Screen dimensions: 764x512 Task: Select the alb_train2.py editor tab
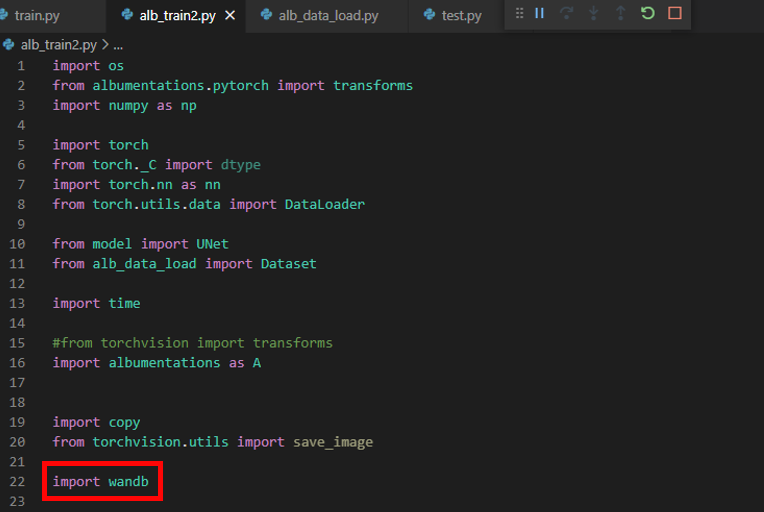[177, 16]
